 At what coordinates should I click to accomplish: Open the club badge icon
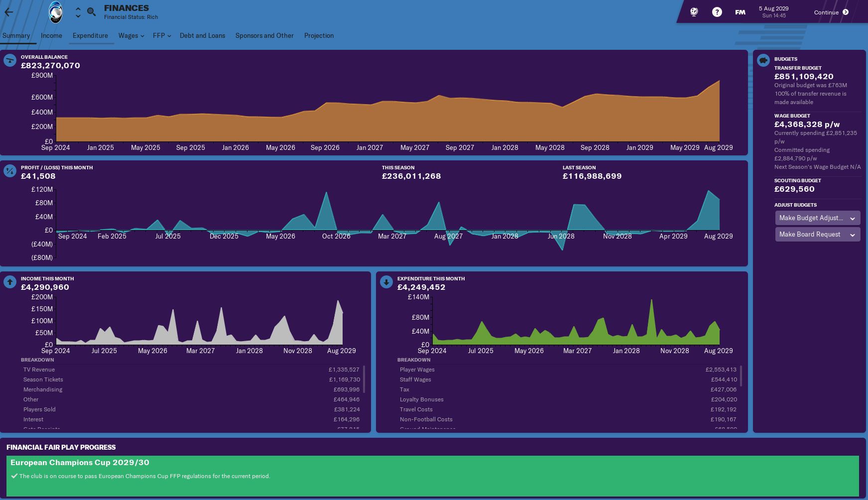[55, 12]
